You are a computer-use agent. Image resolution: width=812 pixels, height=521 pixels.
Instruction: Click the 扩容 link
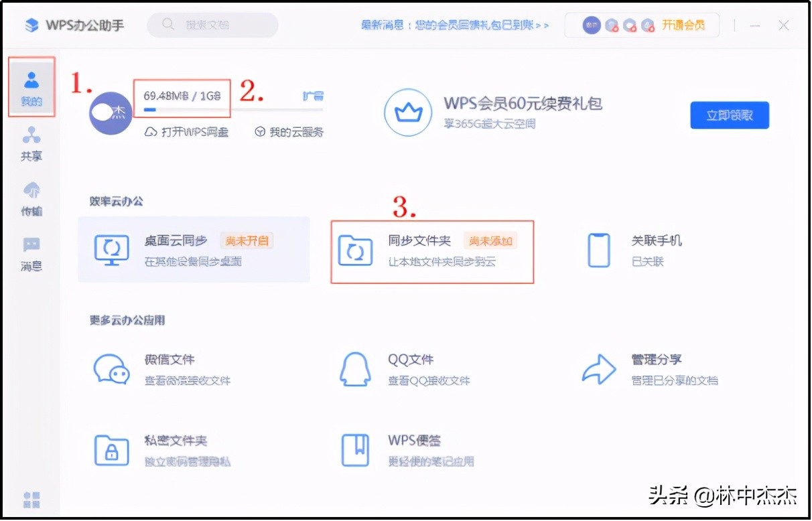(313, 96)
